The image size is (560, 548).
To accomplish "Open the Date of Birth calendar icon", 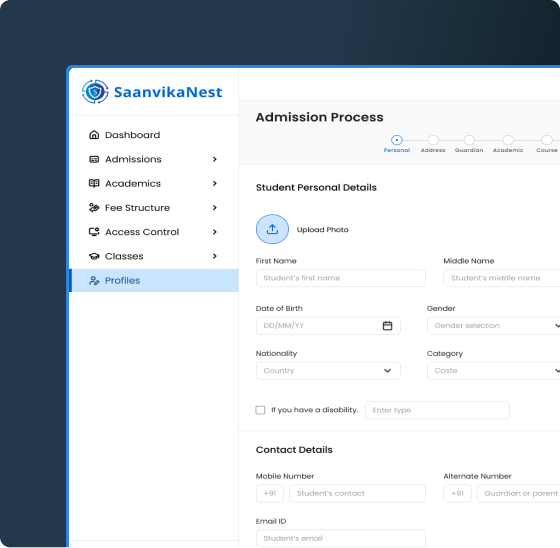I will click(388, 325).
